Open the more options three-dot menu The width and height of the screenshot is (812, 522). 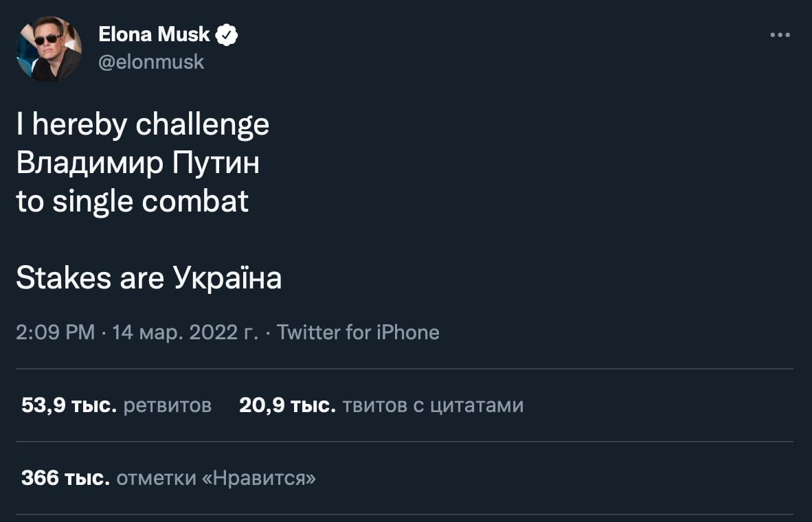click(x=780, y=35)
